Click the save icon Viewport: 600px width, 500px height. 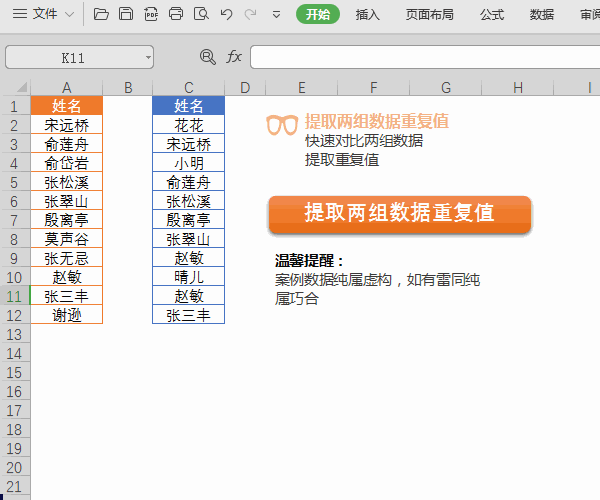(x=126, y=14)
